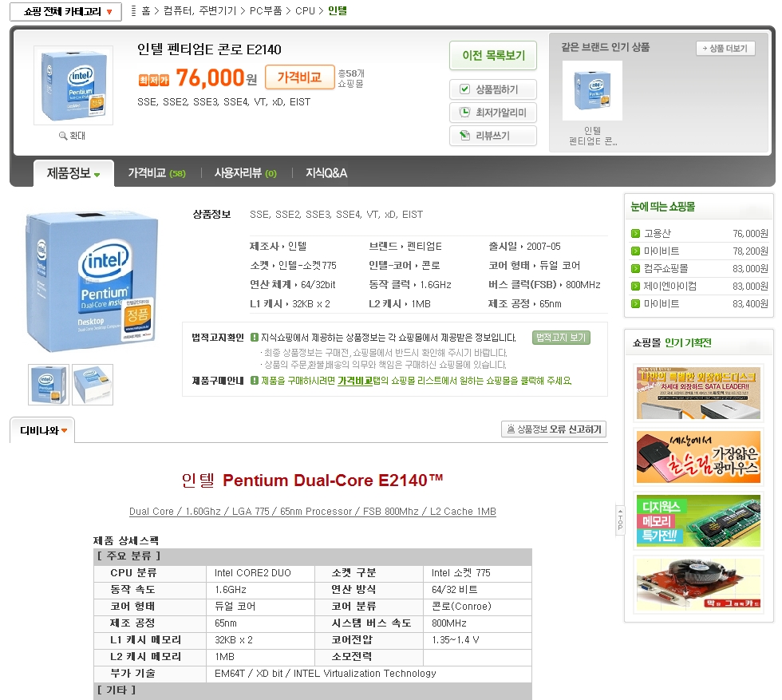Image resolution: width=782 pixels, height=700 pixels.
Task: Follow the 가격비교 link in purchase guide text
Action: point(355,381)
